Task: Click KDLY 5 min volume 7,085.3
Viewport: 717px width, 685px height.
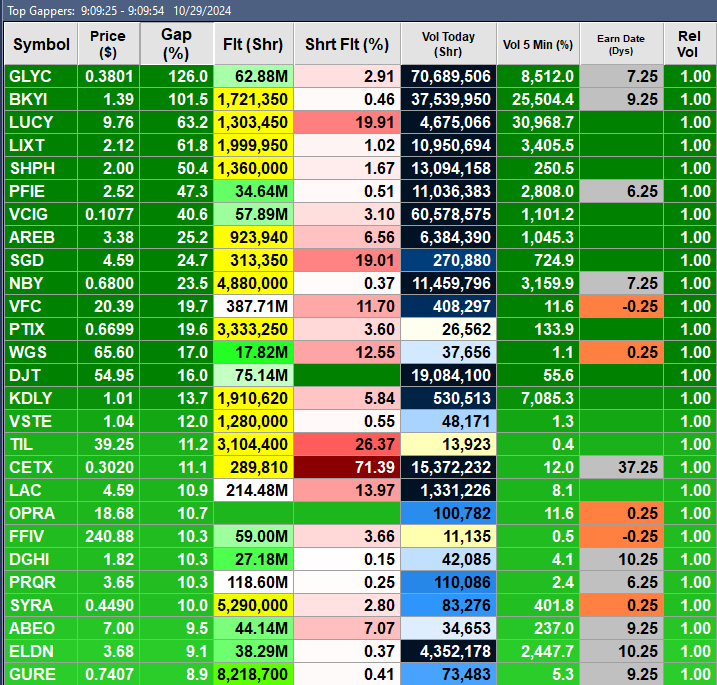Action: [538, 398]
